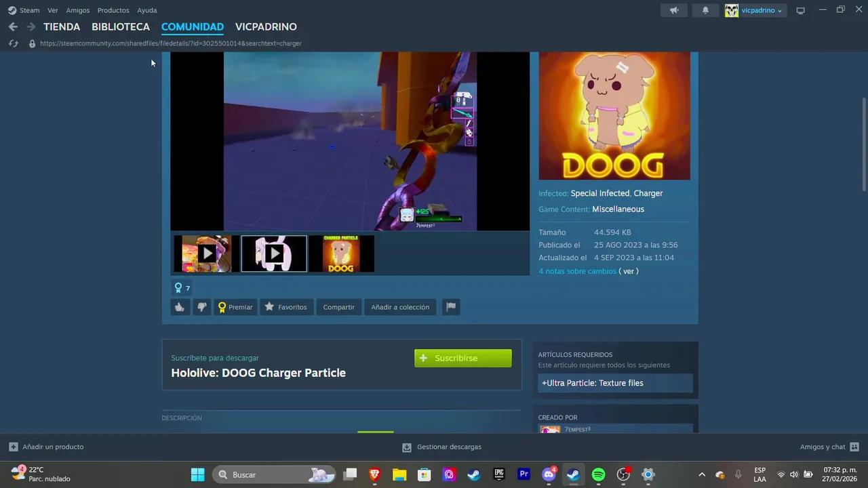The image size is (868, 488).
Task: Go to the TIENDA tab
Action: pos(62,26)
